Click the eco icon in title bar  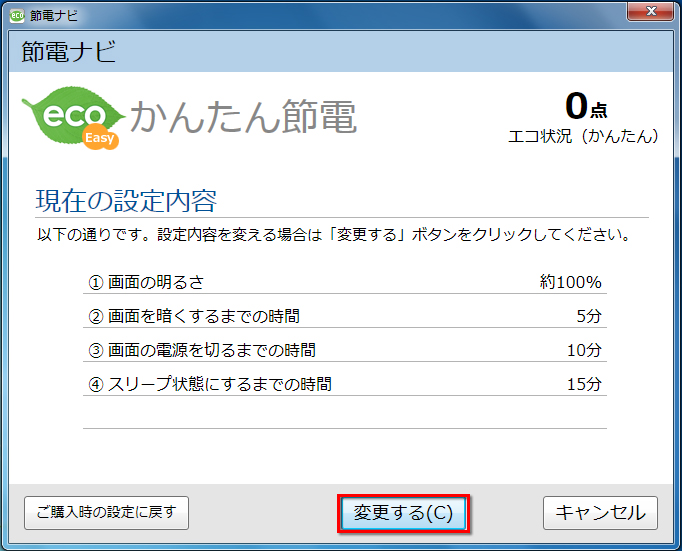(17, 16)
